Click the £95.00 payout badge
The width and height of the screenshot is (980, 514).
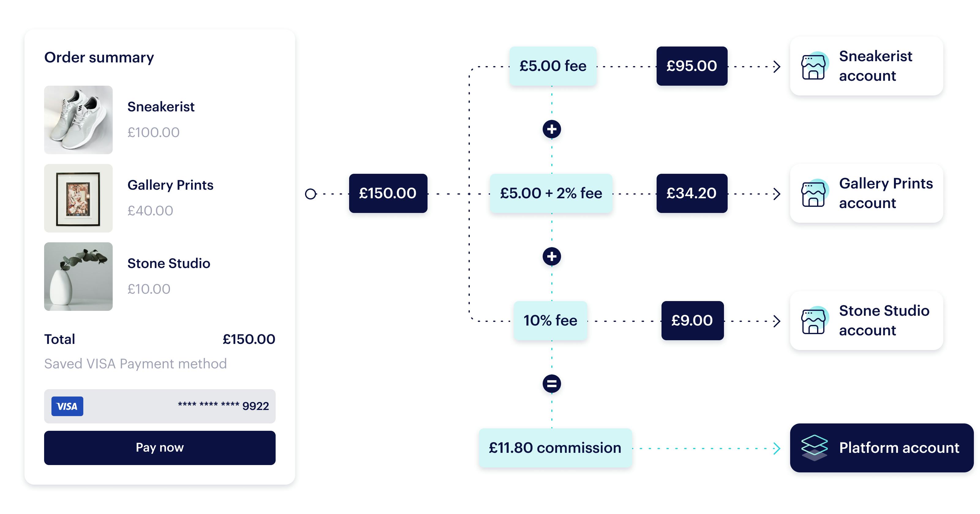coord(692,66)
